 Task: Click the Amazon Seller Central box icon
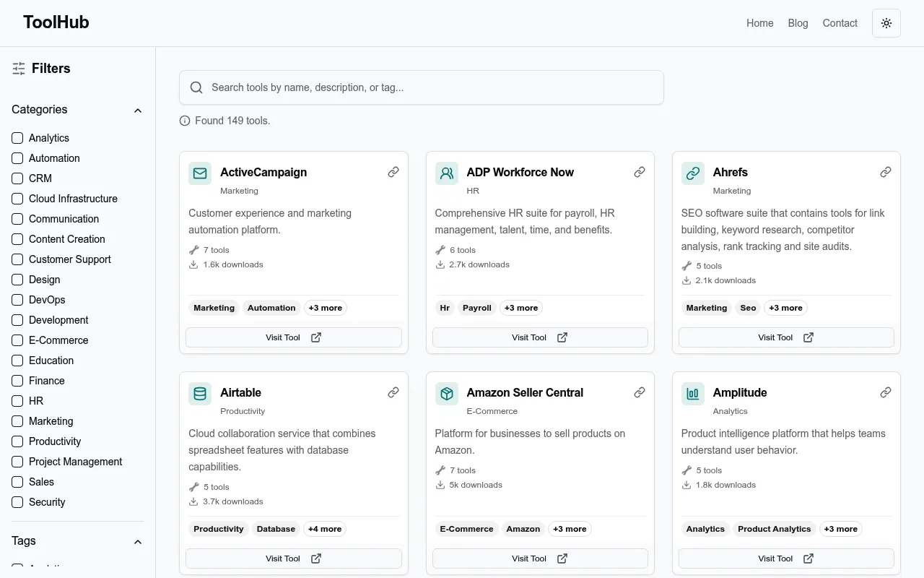pyautogui.click(x=447, y=394)
